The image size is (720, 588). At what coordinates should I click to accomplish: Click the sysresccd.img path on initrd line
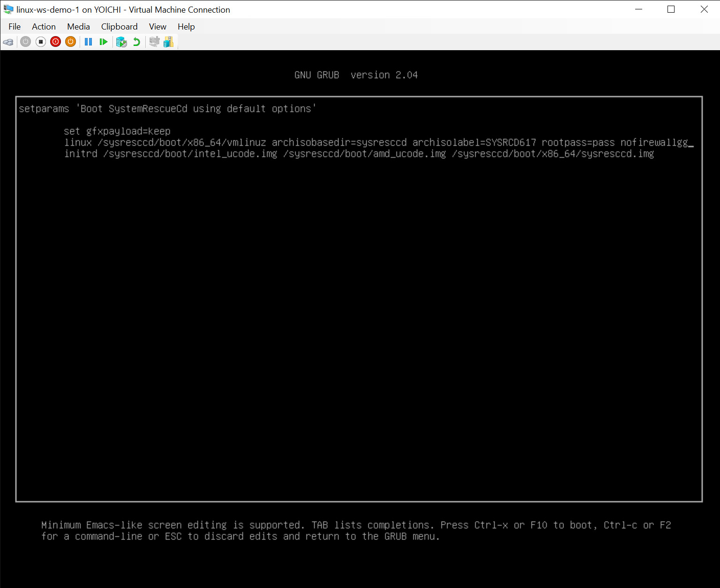(553, 154)
